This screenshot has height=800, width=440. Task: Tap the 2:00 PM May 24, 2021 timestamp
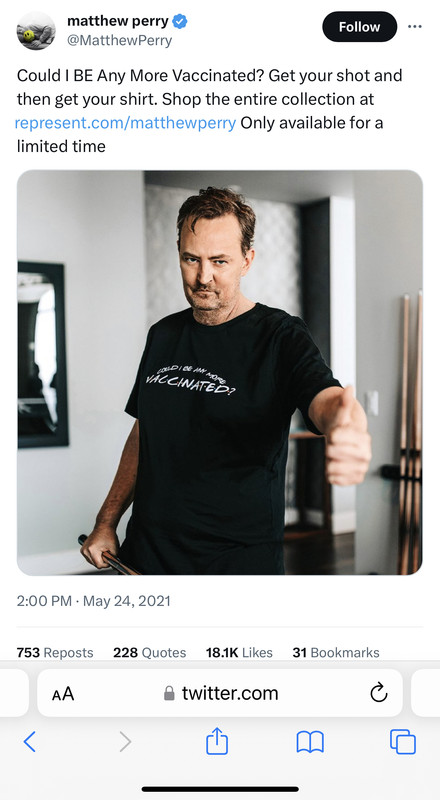(93, 601)
